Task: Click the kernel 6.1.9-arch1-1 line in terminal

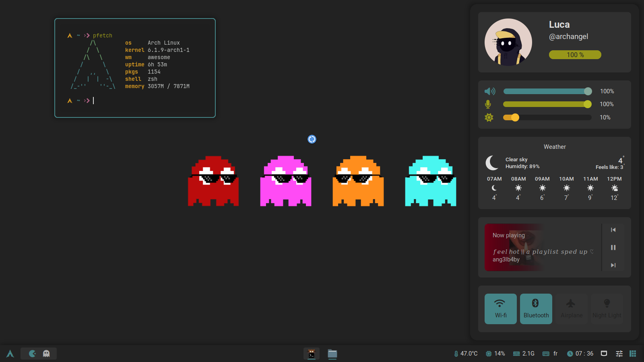Action: (157, 50)
